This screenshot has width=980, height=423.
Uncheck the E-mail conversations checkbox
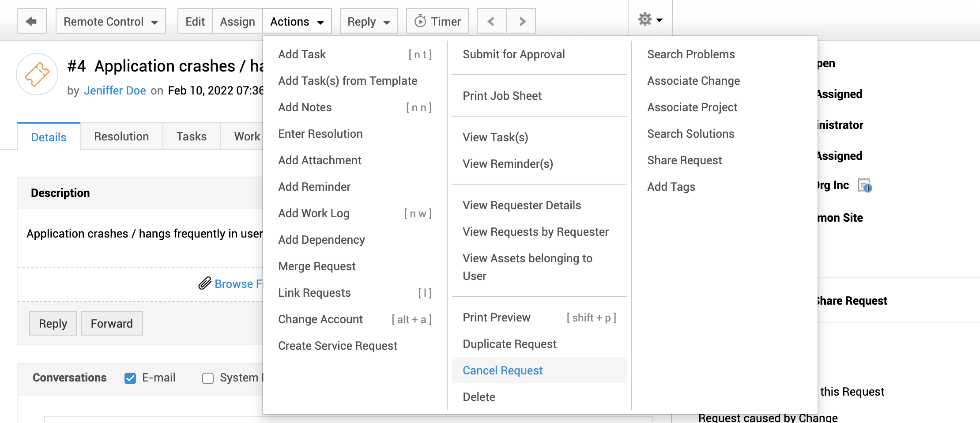point(130,378)
